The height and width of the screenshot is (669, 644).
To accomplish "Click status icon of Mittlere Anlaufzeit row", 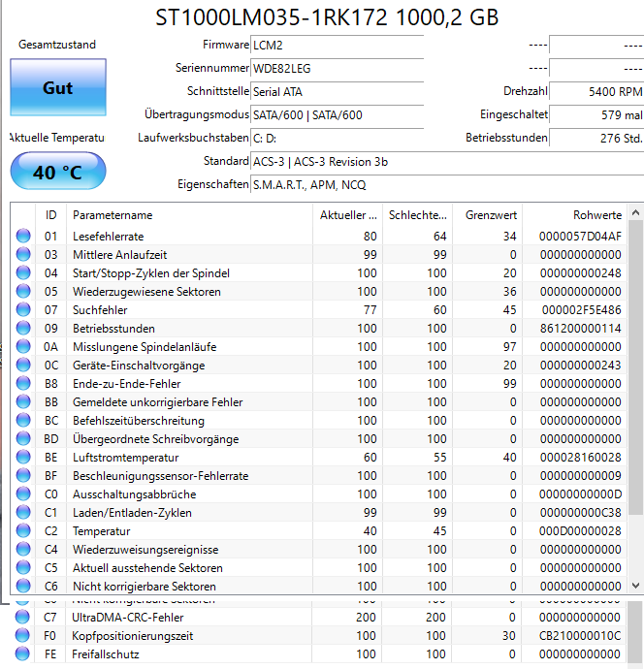I will [23, 254].
